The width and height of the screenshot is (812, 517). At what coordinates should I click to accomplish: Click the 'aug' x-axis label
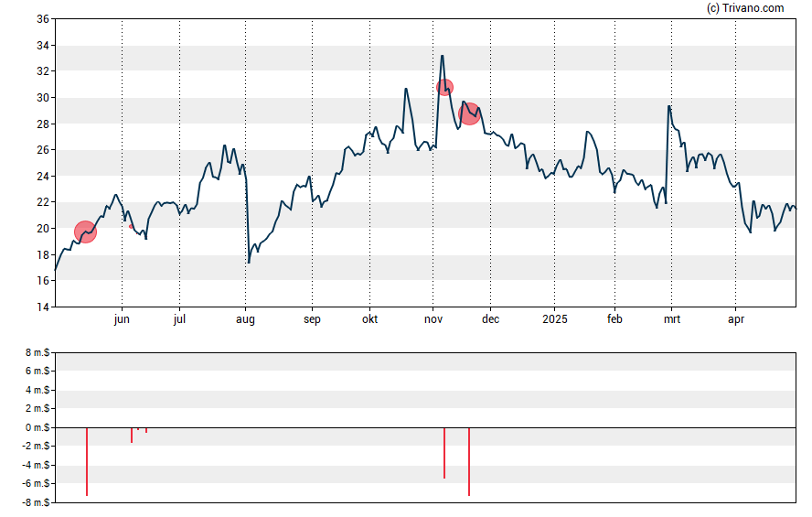point(245,319)
